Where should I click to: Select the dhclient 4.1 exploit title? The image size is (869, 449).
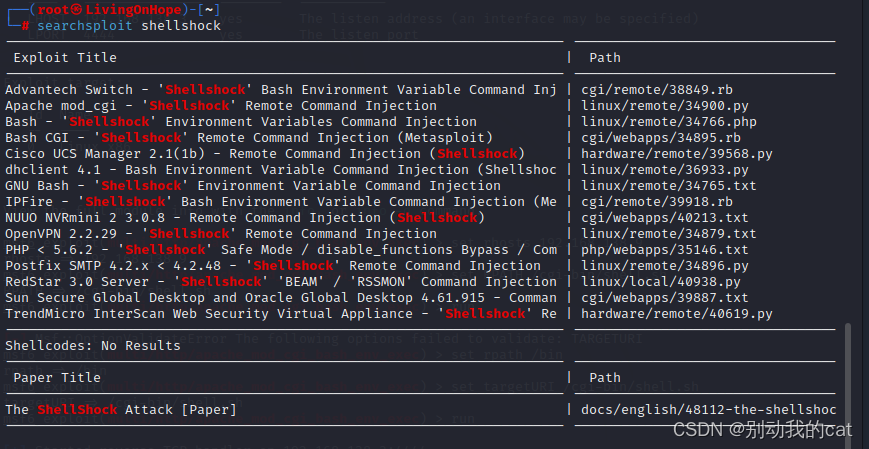[280, 170]
